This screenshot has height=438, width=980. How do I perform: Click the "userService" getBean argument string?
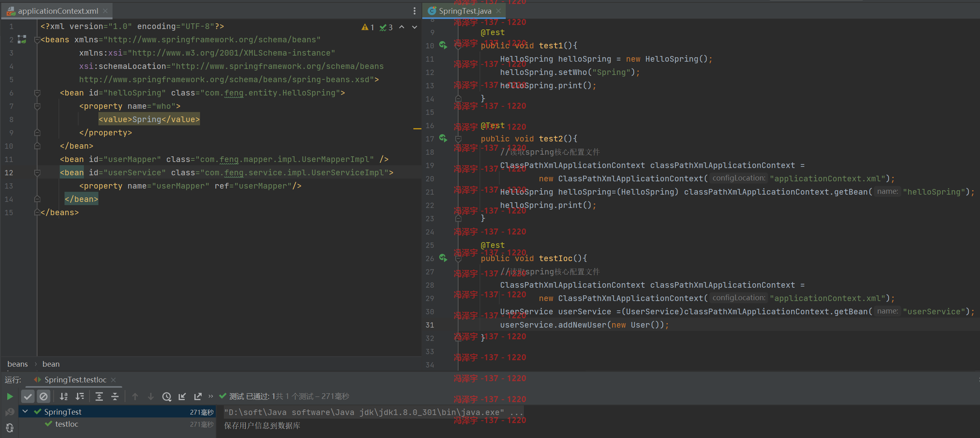(x=934, y=311)
